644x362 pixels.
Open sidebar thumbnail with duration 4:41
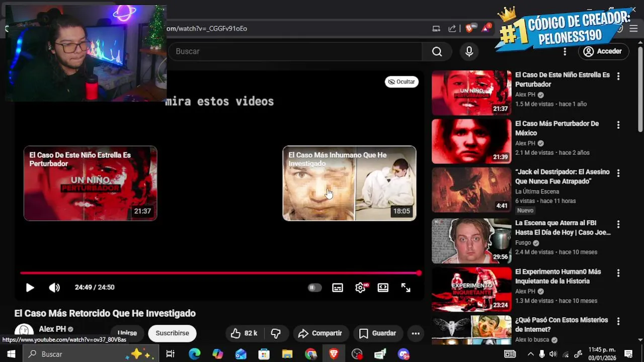(x=471, y=190)
